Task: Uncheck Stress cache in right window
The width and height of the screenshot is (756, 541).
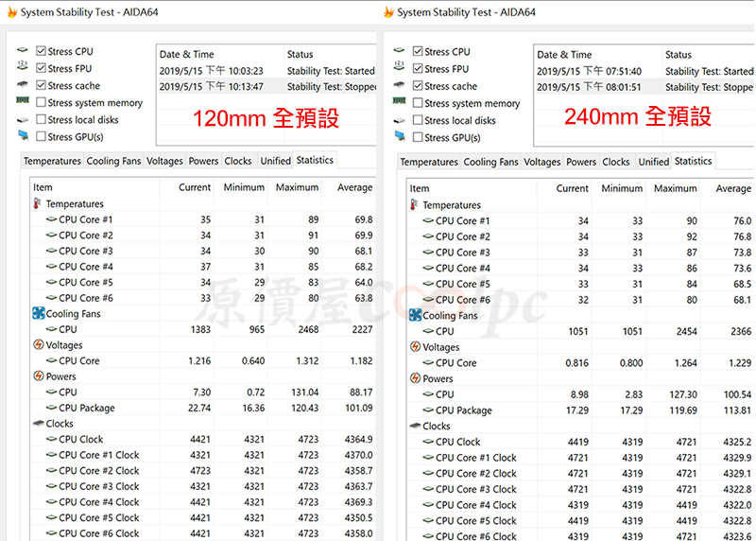Action: click(418, 86)
